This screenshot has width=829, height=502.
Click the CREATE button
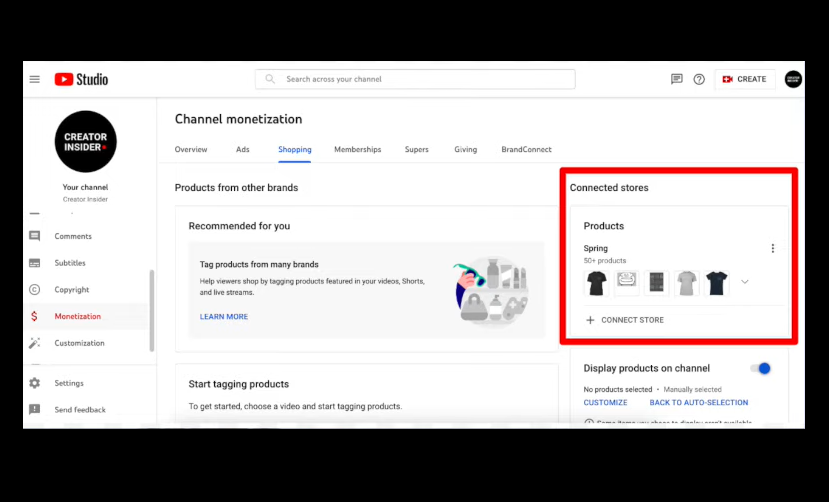744,79
